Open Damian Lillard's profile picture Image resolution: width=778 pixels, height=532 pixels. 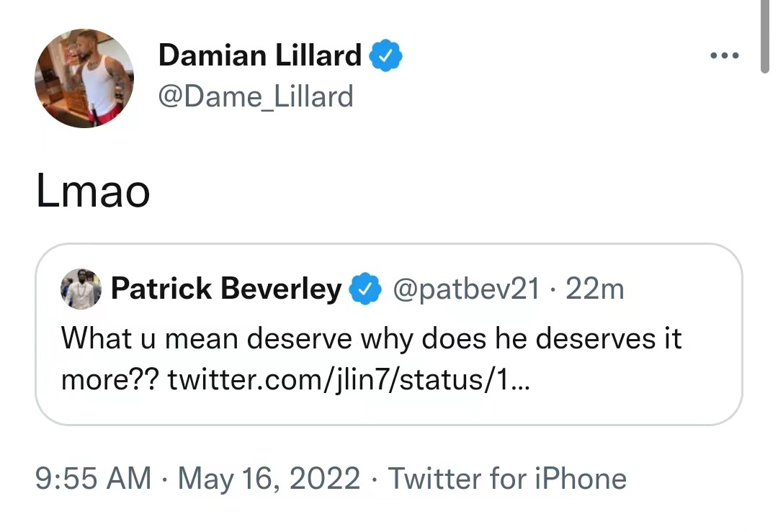[84, 78]
